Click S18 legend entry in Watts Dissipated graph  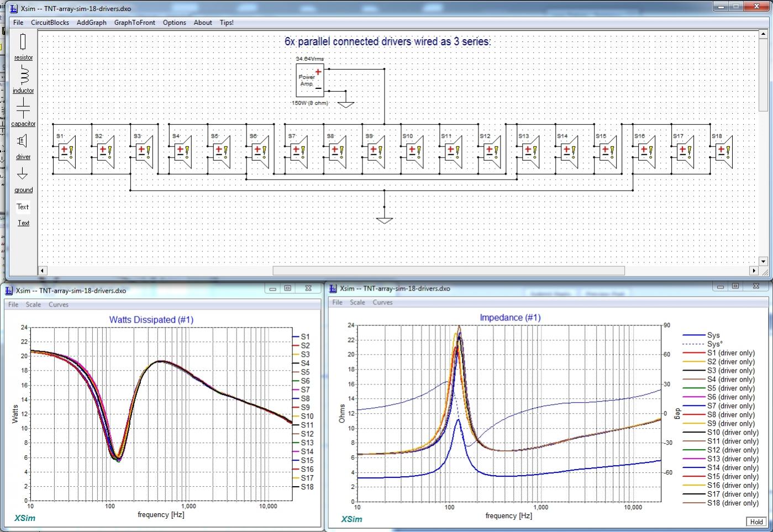(x=303, y=487)
